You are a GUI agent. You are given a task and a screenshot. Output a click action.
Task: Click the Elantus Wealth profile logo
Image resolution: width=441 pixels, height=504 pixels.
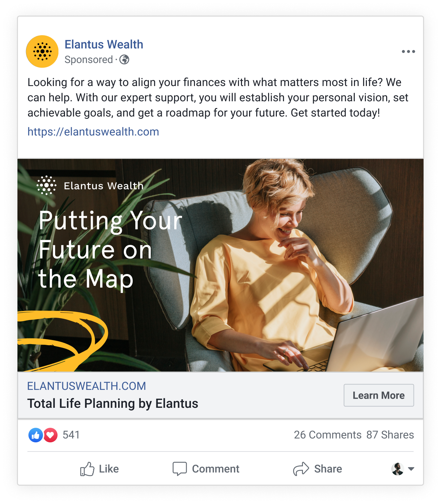click(42, 51)
